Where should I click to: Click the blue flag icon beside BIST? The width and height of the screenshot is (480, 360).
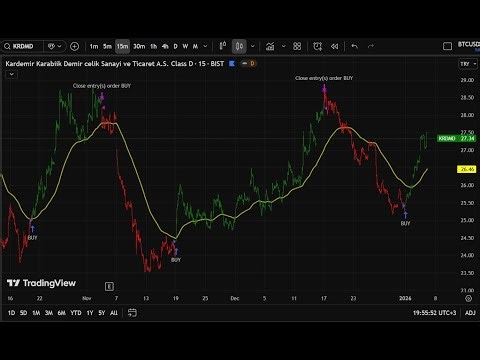coord(232,63)
